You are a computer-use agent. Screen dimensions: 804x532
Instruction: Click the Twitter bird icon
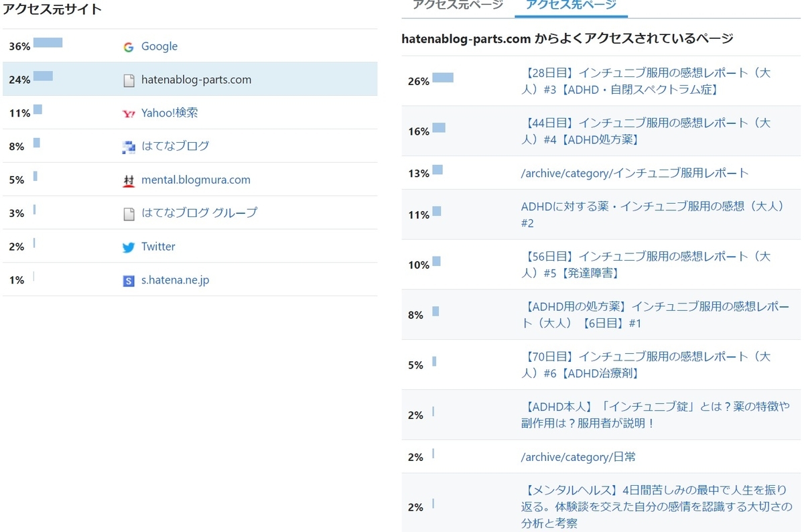[x=129, y=247]
